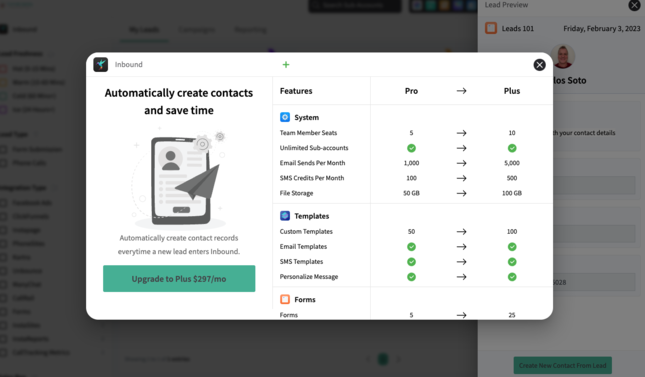Screen dimensions: 645x377
Task: Click the arrow in the Forms row
Action: (x=462, y=315)
